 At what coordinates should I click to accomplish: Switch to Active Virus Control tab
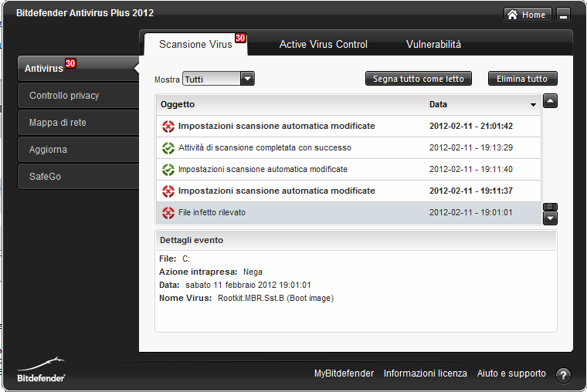[x=323, y=45]
